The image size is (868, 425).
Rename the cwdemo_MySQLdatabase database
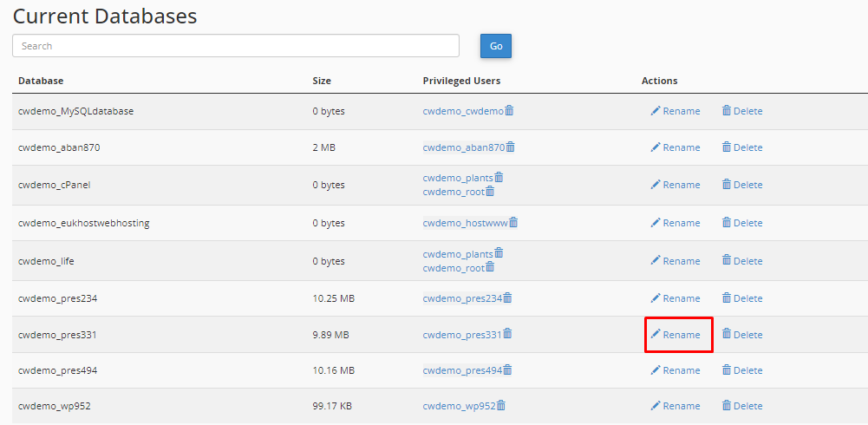click(675, 111)
